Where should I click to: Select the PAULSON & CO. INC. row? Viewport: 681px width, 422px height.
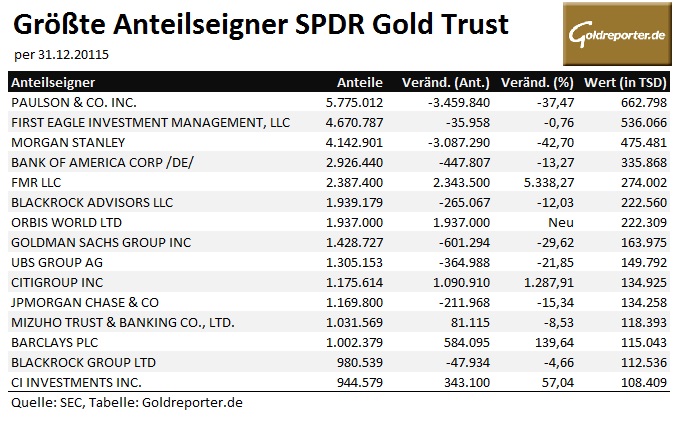72,102
